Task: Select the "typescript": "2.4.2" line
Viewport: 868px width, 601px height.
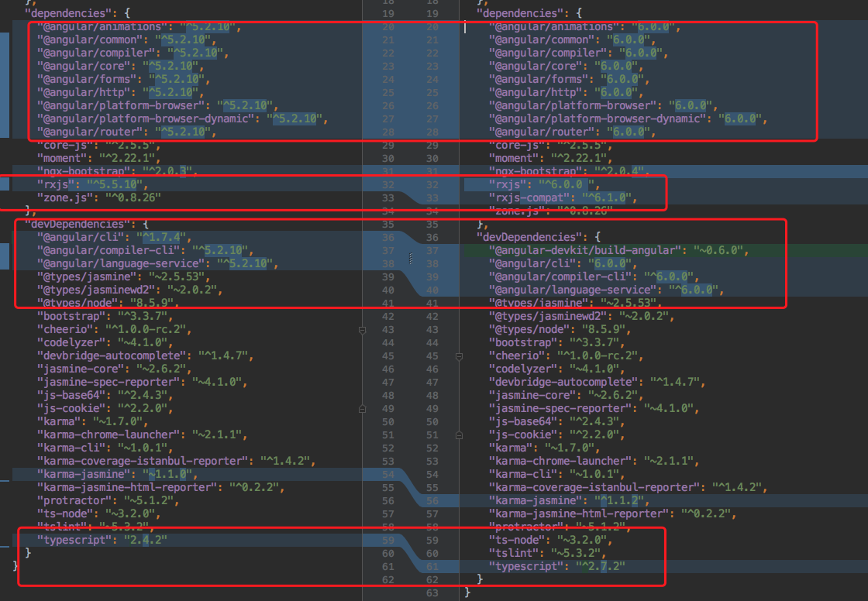Action: [102, 540]
